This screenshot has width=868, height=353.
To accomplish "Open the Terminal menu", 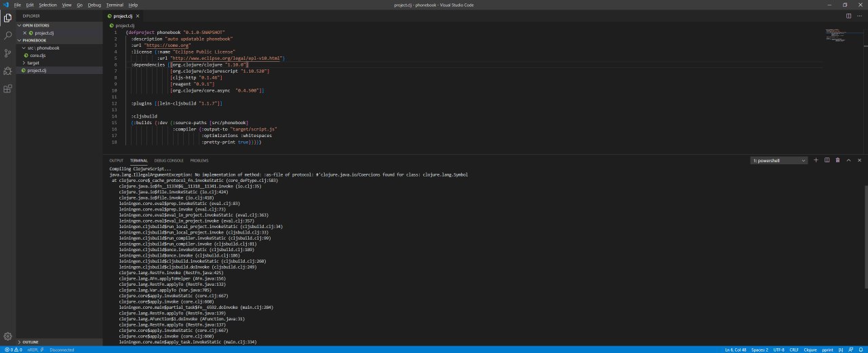I will pos(115,5).
